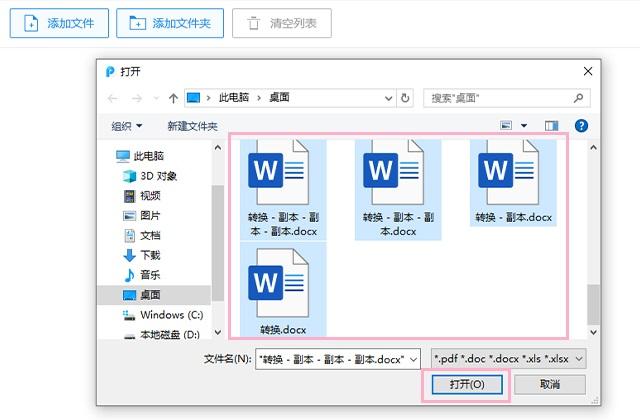Click the file list scroll up arrow
The width and height of the screenshot is (640, 420).
pos(593,148)
